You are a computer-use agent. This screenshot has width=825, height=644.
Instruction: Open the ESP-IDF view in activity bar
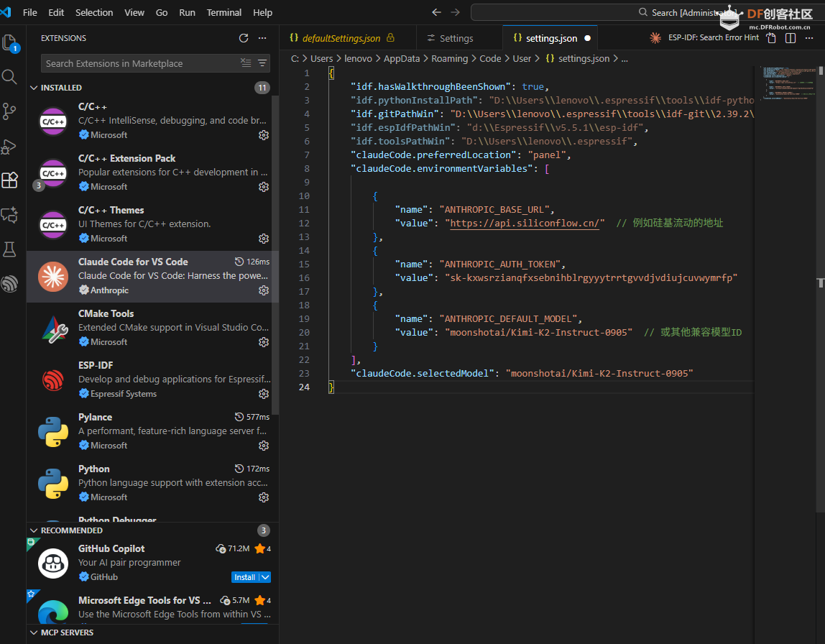[9, 284]
